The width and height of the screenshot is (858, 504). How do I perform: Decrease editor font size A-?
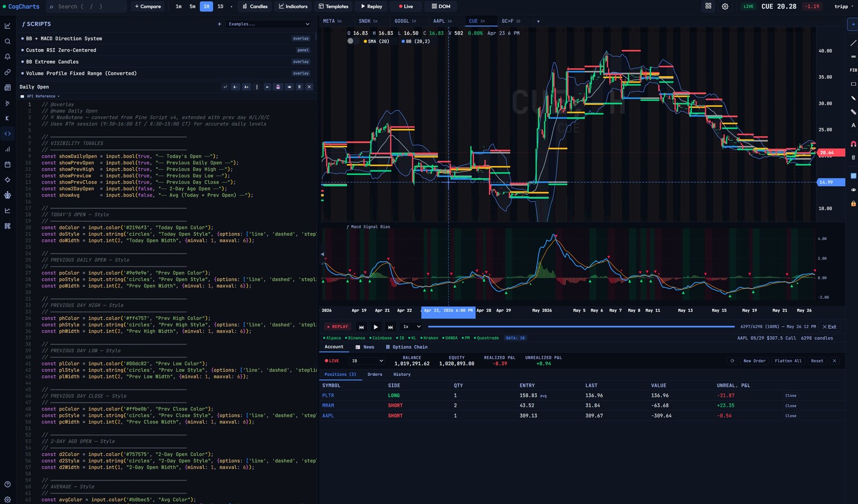point(235,87)
